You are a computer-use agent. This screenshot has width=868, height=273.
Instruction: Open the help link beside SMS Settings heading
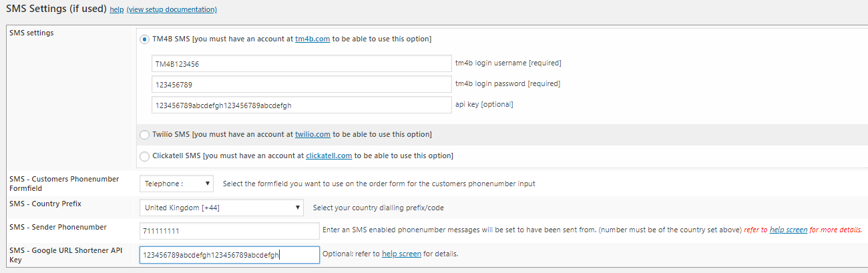click(x=116, y=10)
